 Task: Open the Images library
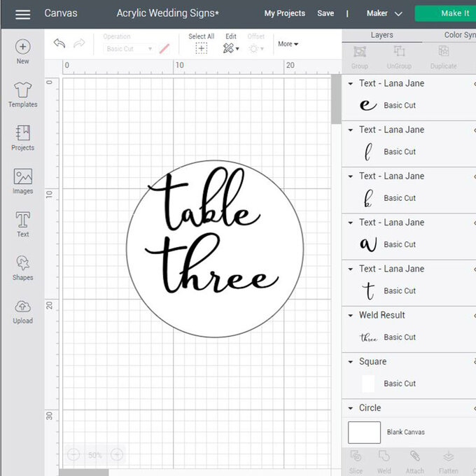click(x=22, y=178)
